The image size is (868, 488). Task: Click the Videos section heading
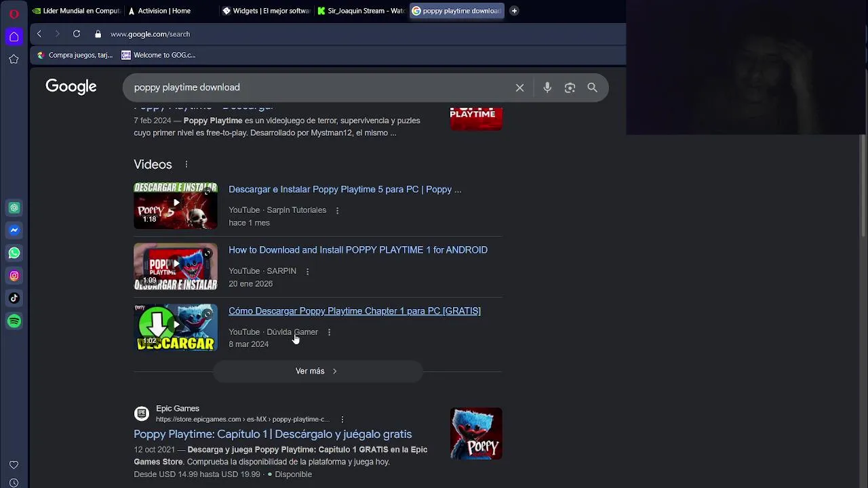coord(153,164)
